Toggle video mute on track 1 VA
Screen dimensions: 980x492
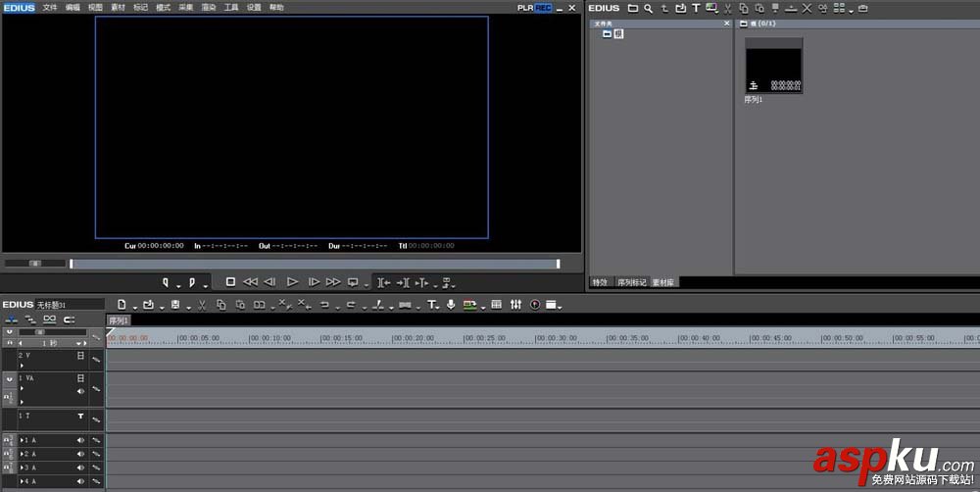(80, 378)
